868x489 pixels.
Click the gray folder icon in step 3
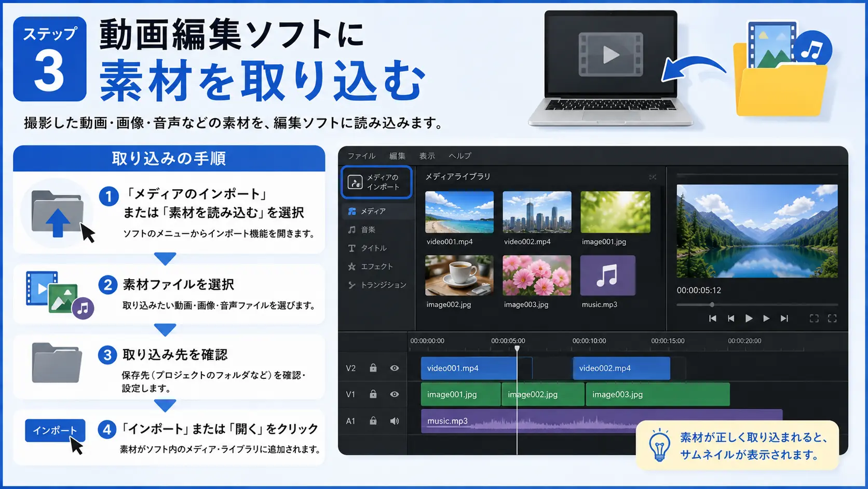click(x=57, y=363)
